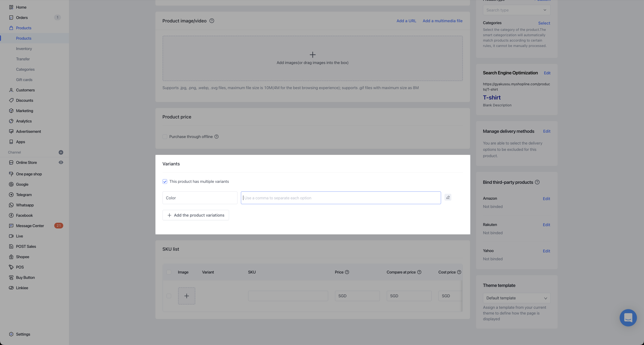Image resolution: width=644 pixels, height=345 pixels.
Task: Open Categories in sidebar
Action: [x=25, y=70]
